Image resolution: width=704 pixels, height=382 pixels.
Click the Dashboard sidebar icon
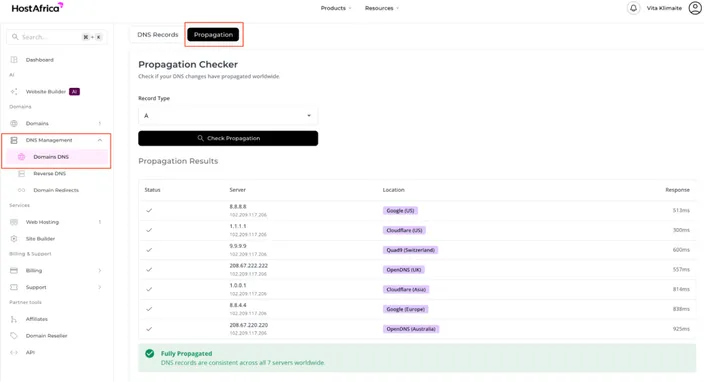14,60
